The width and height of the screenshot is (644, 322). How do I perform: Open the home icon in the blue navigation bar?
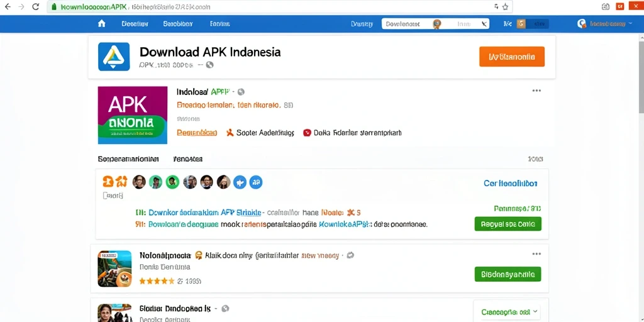click(101, 24)
